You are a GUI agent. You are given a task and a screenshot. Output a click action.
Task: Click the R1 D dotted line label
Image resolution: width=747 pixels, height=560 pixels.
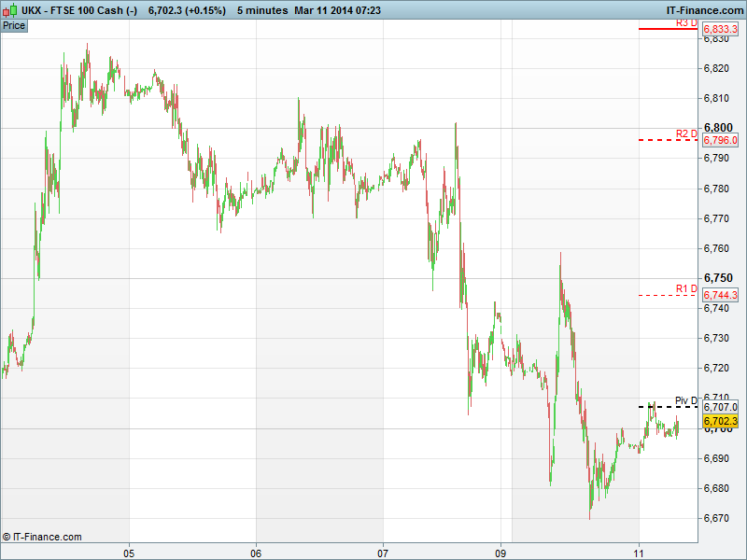(x=686, y=288)
